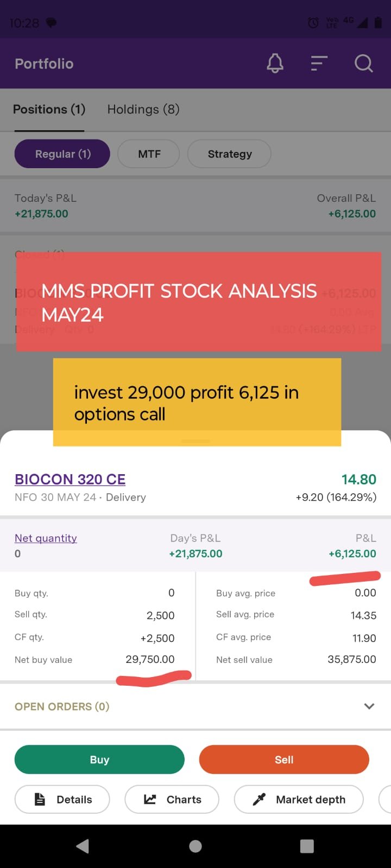Viewport: 391px width, 868px height.
Task: Select the Strategy filter pill
Action: (x=229, y=154)
